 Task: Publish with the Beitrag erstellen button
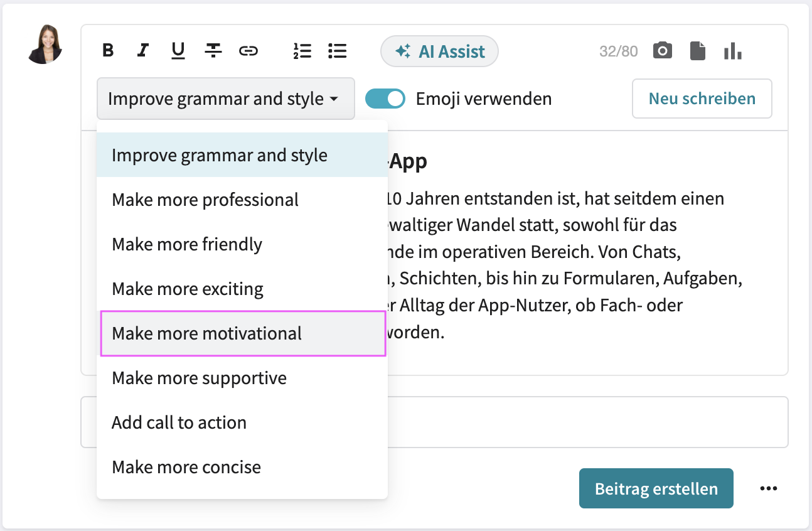pos(656,488)
